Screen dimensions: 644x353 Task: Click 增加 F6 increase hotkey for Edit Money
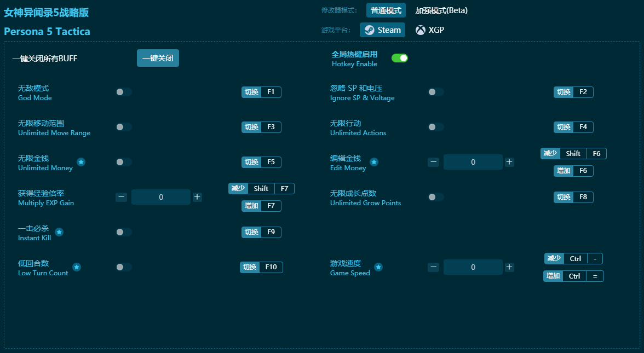(573, 171)
